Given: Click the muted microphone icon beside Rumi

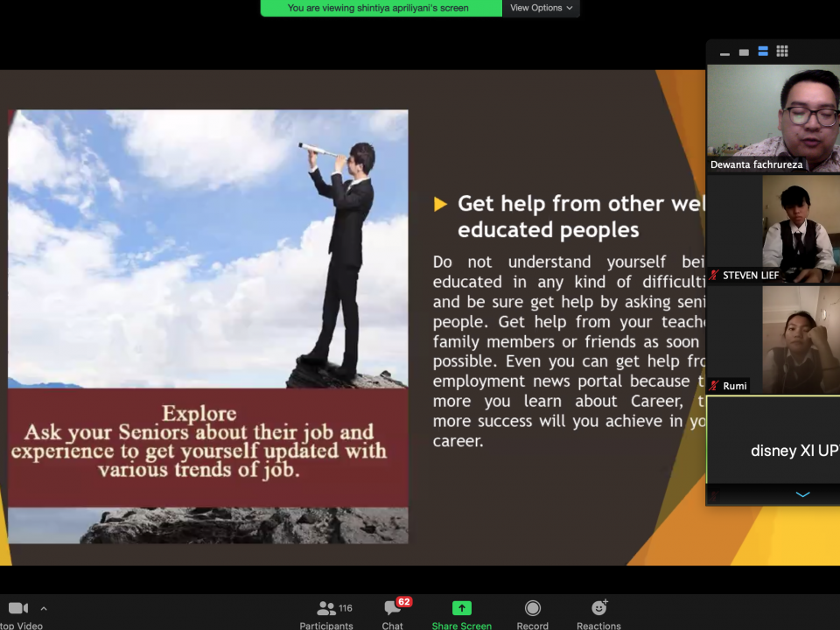Looking at the screenshot, I should [714, 386].
